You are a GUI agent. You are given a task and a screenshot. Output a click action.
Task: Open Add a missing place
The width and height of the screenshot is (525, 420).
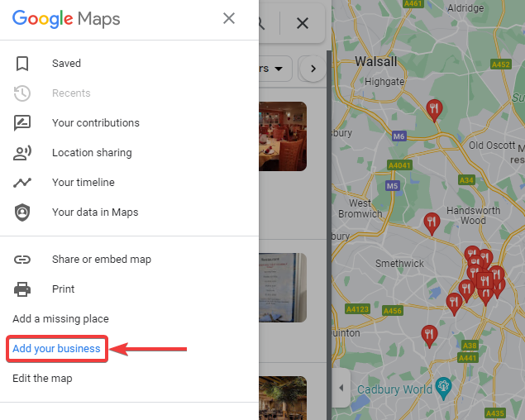(x=60, y=319)
